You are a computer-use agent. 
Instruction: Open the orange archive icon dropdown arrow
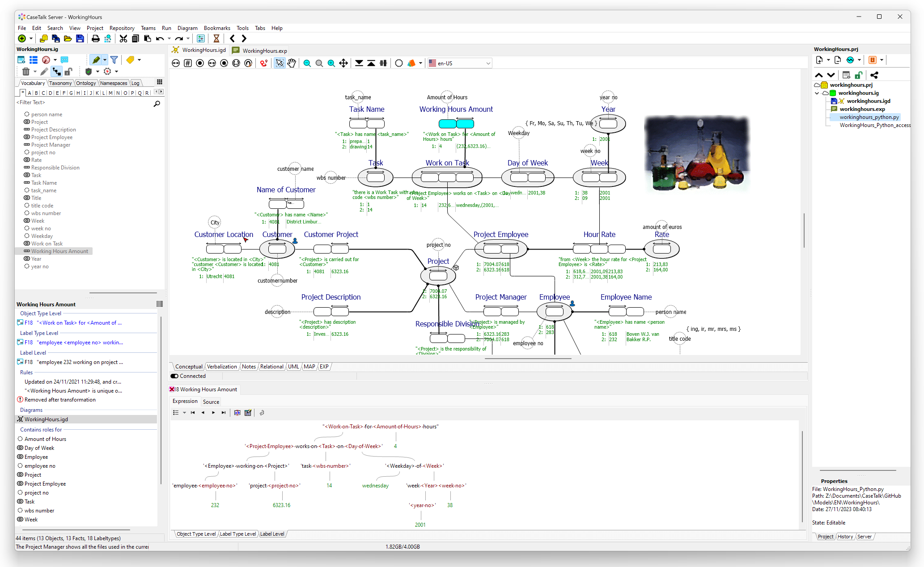882,60
